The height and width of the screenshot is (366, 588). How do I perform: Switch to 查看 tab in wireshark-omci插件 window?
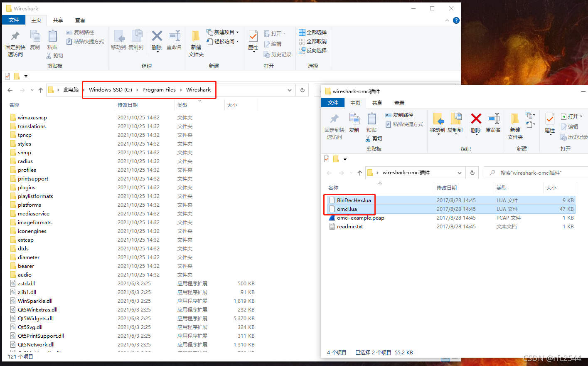(399, 103)
